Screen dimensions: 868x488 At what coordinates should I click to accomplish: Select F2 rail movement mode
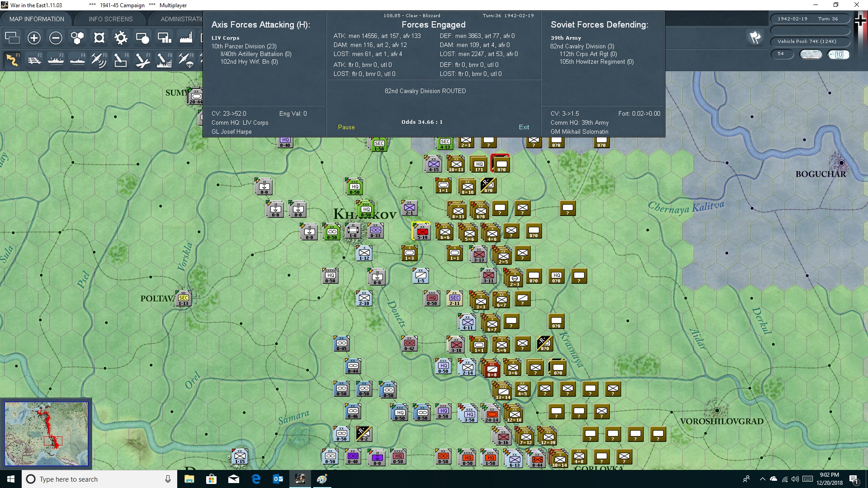coord(34,60)
